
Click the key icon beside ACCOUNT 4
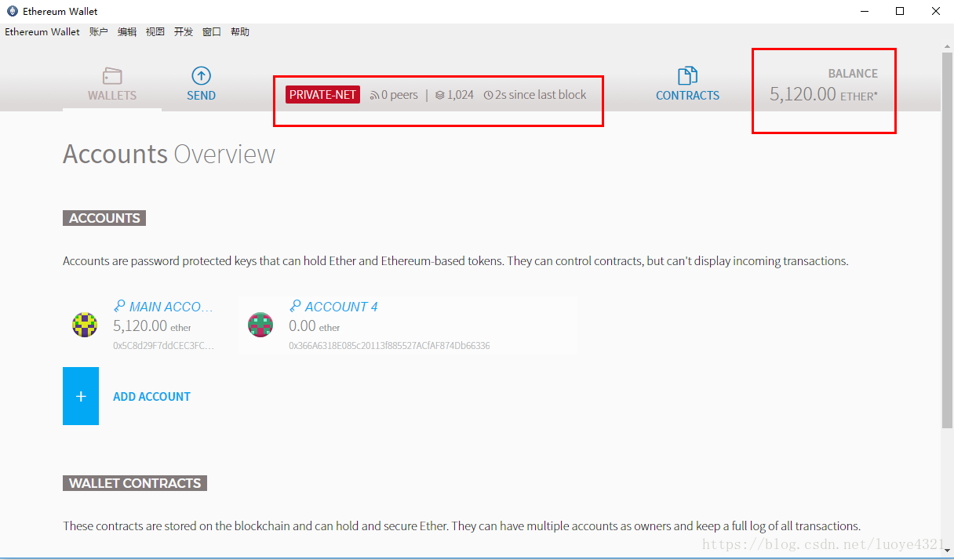tap(295, 306)
